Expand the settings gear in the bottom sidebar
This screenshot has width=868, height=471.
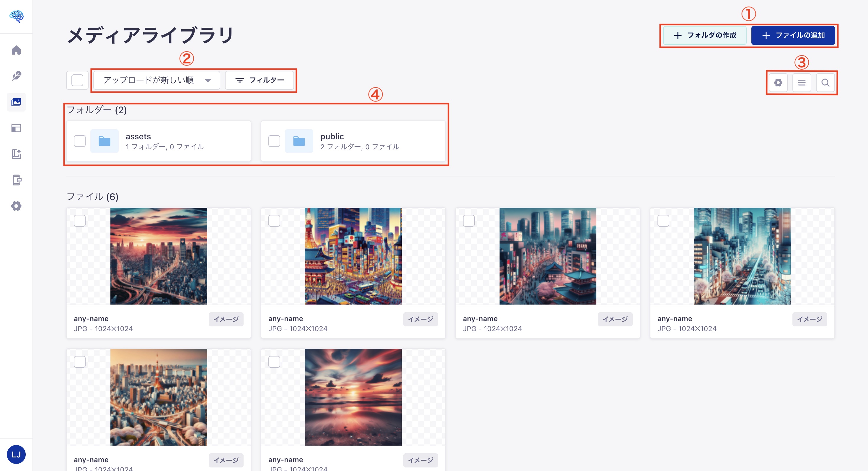(16, 206)
